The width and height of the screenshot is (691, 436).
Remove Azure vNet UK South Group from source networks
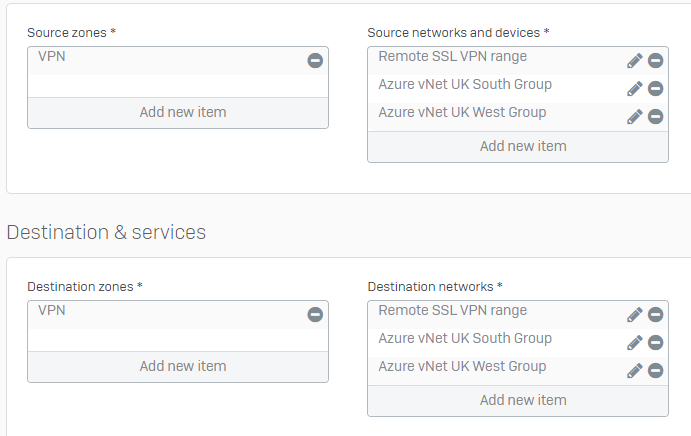[655, 89]
